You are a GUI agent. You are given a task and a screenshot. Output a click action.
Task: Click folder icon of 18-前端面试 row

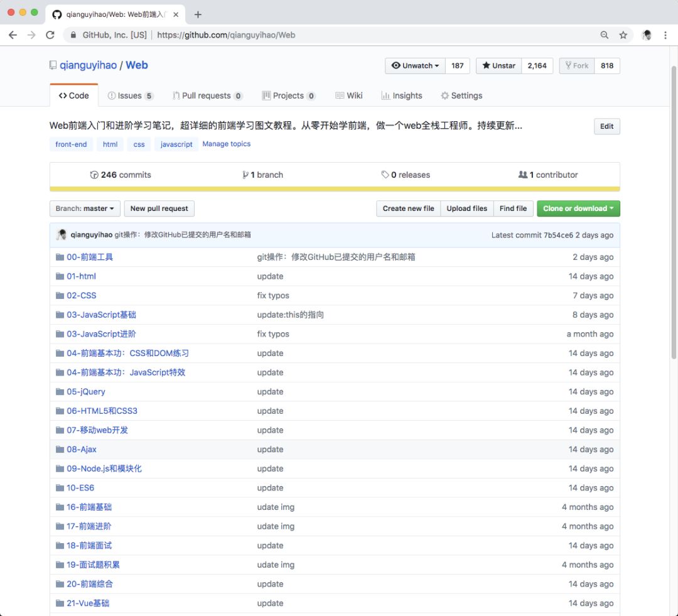60,546
